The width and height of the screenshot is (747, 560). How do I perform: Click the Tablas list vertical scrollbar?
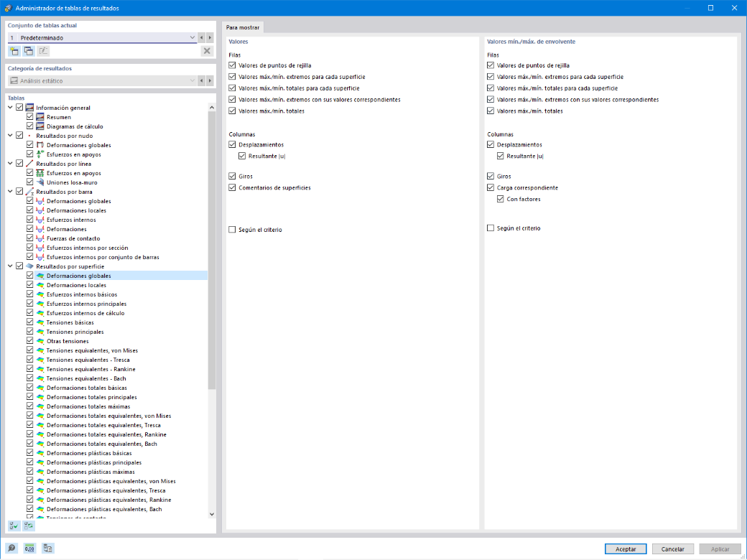pos(212,251)
